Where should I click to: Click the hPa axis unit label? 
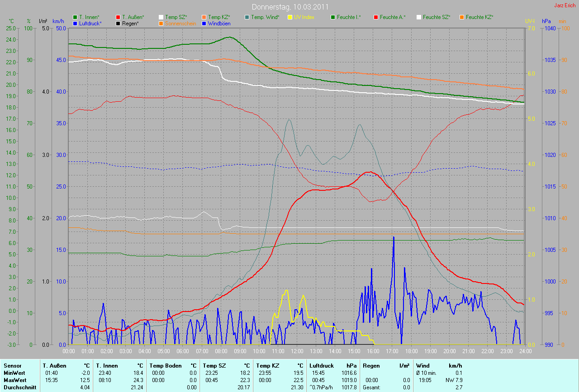pyautogui.click(x=546, y=21)
